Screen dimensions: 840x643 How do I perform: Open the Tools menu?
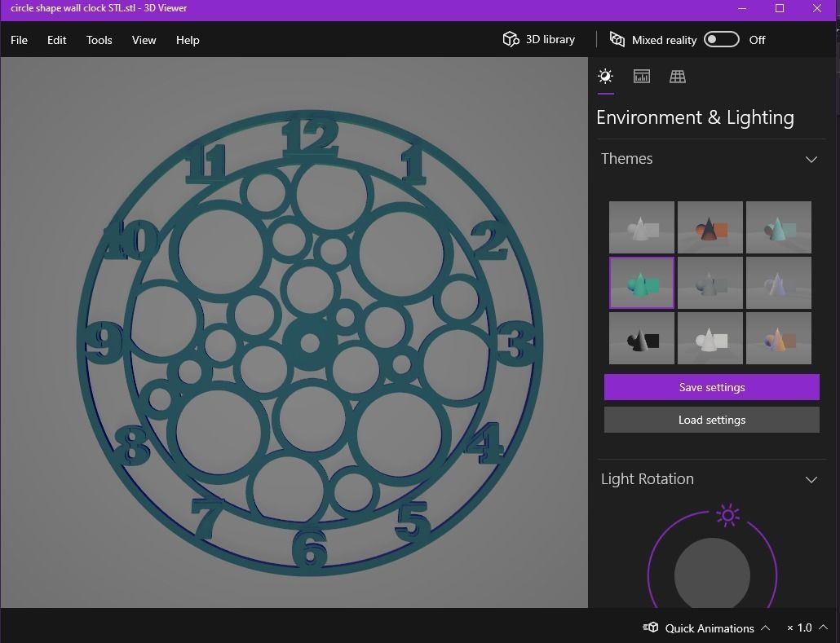(x=99, y=40)
